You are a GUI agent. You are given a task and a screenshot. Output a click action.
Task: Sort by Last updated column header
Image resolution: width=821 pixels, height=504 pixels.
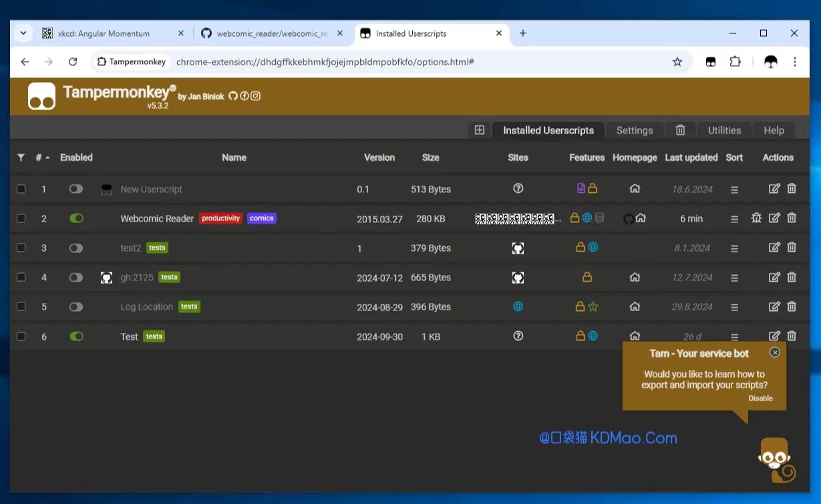(691, 158)
